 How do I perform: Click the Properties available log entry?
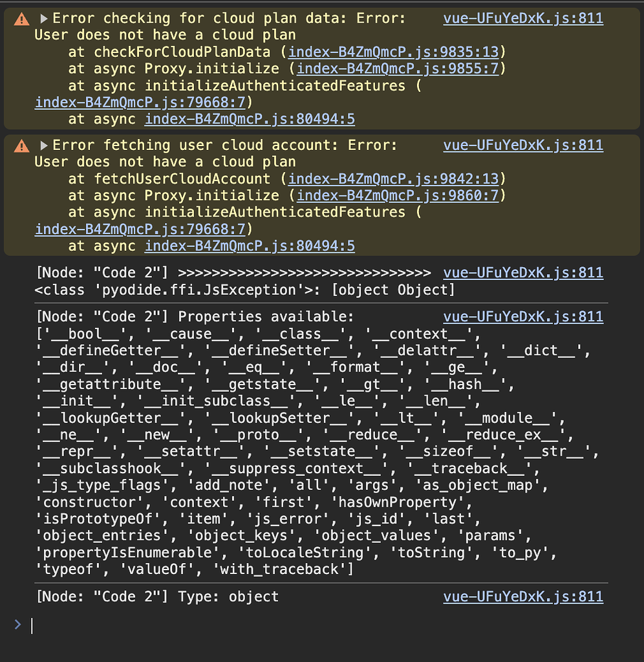tap(194, 317)
